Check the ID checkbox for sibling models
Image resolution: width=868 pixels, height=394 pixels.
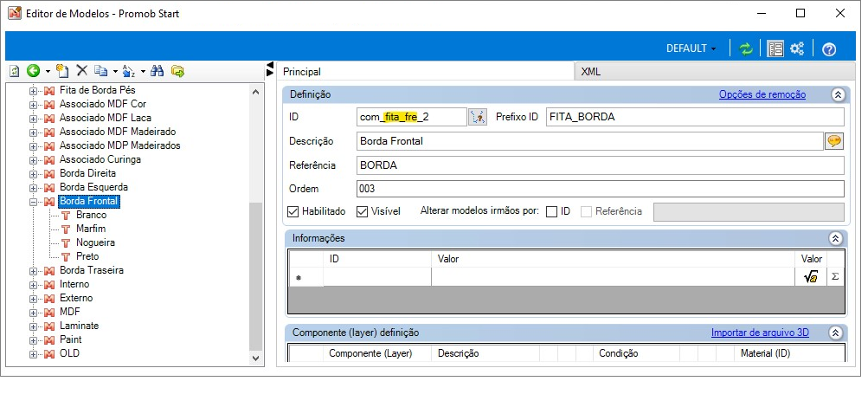click(x=551, y=211)
